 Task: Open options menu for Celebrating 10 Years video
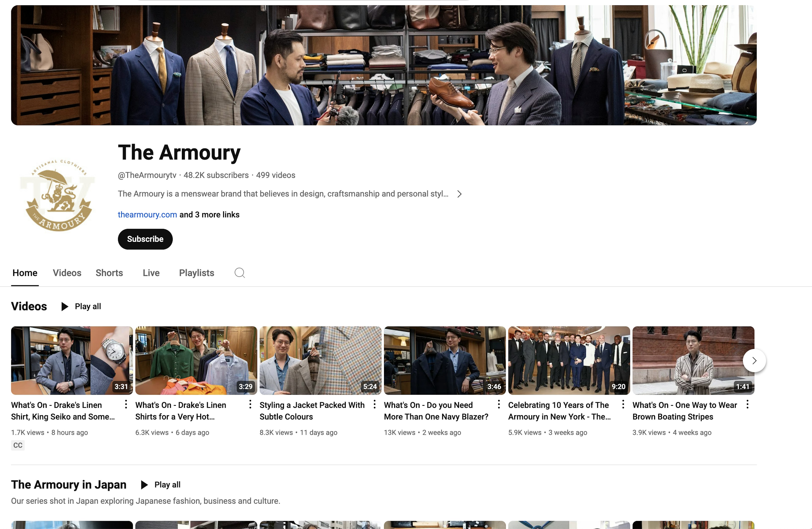(x=623, y=404)
